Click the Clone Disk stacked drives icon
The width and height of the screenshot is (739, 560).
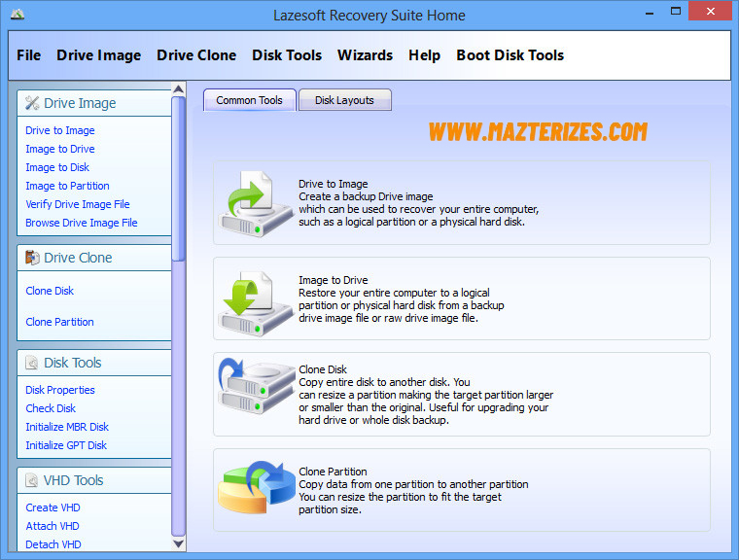(257, 386)
